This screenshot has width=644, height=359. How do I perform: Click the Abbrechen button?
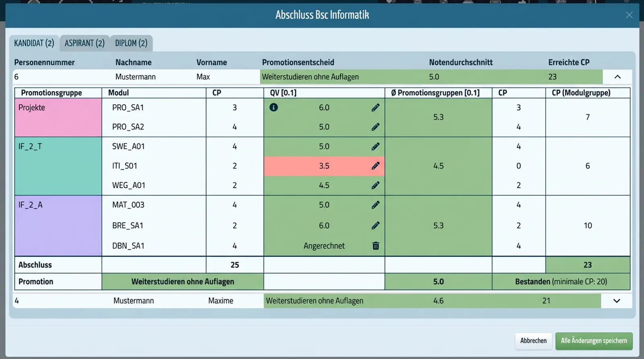[x=533, y=341]
